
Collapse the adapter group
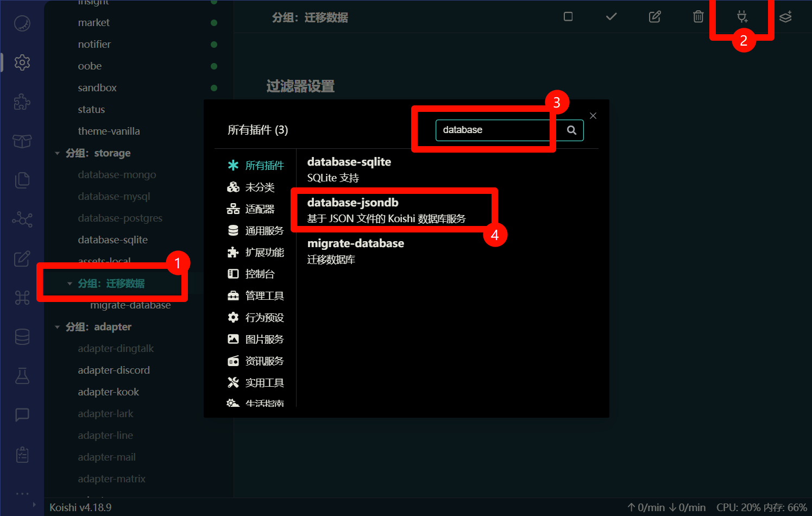(x=58, y=327)
